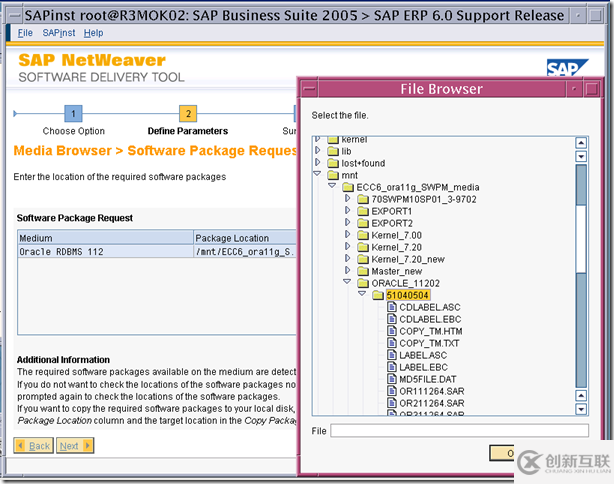Select the 70SWPM10SP01_3-9702 folder icon
The width and height of the screenshot is (614, 484).
(x=363, y=199)
